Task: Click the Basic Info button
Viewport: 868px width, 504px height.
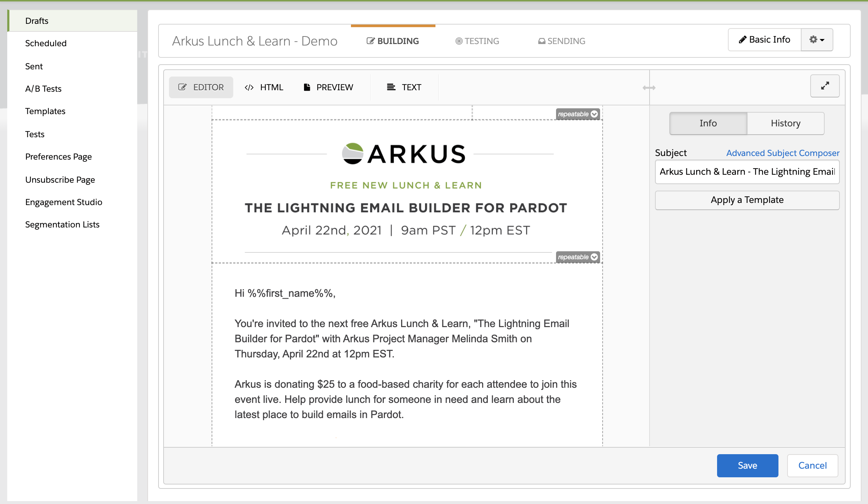Action: 764,40
